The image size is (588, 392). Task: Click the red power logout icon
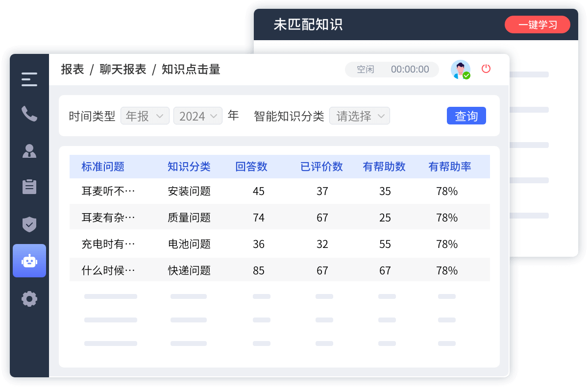tap(486, 69)
